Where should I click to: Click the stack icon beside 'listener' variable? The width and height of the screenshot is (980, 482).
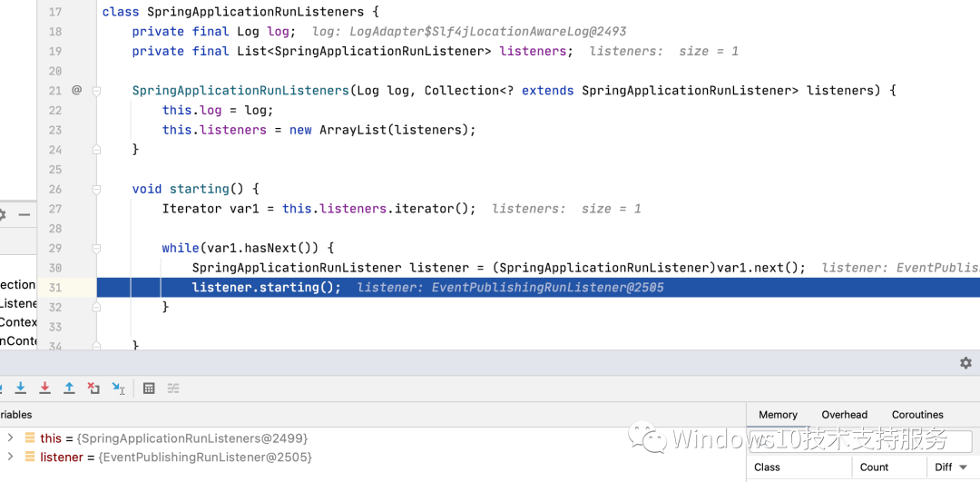(29, 457)
